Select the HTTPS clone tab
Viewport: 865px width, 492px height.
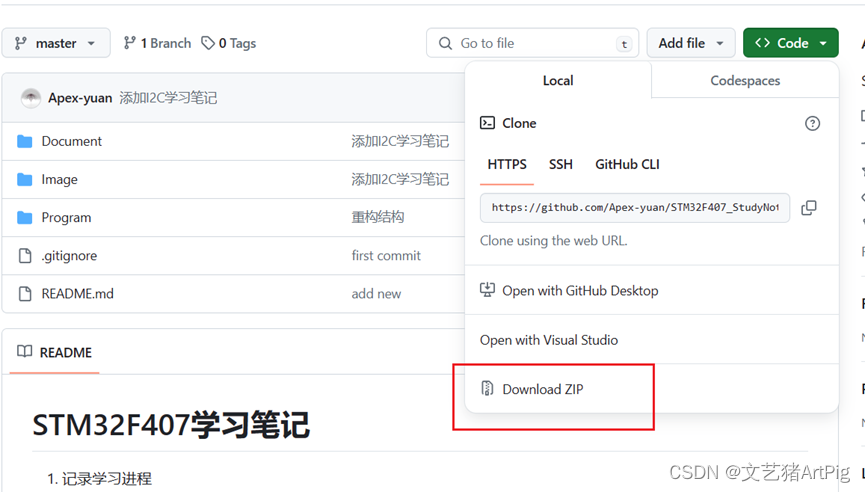click(507, 164)
